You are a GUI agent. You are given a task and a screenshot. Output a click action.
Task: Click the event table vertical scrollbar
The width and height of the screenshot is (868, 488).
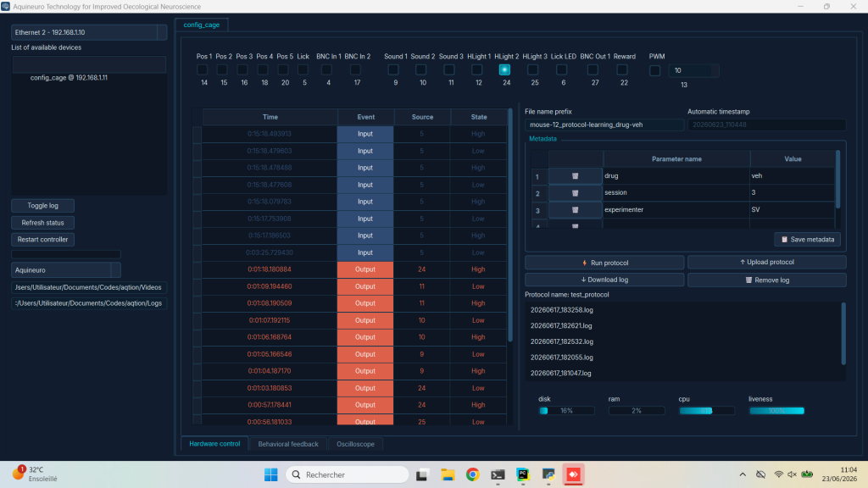(509, 225)
